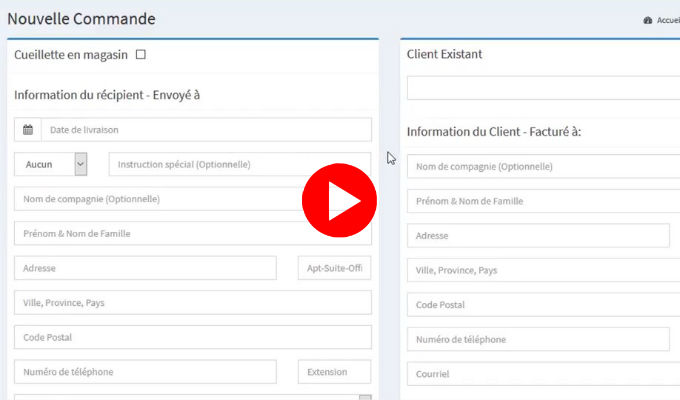
Task: Click the client Code Postal field
Action: [x=543, y=305]
